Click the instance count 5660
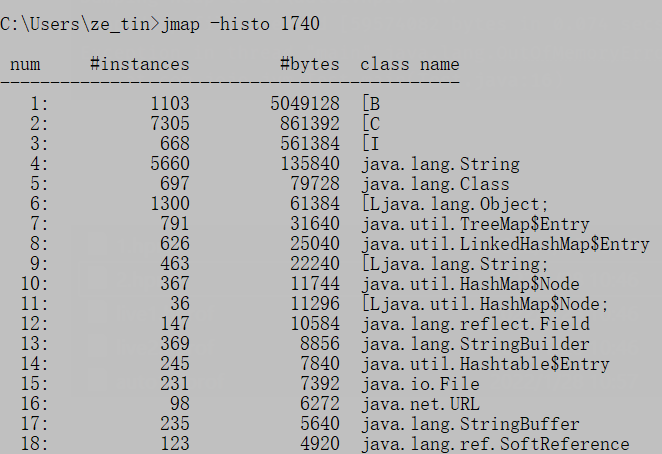 coord(170,163)
